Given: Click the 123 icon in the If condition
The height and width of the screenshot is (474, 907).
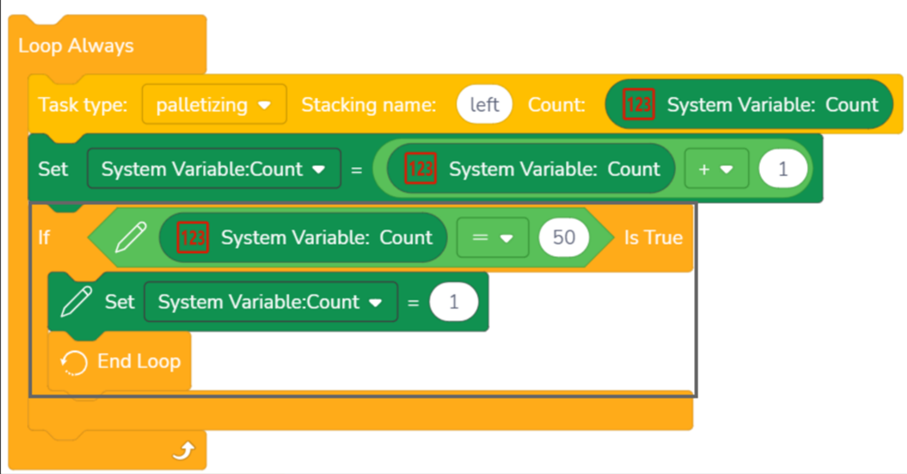Looking at the screenshot, I should pyautogui.click(x=192, y=237).
